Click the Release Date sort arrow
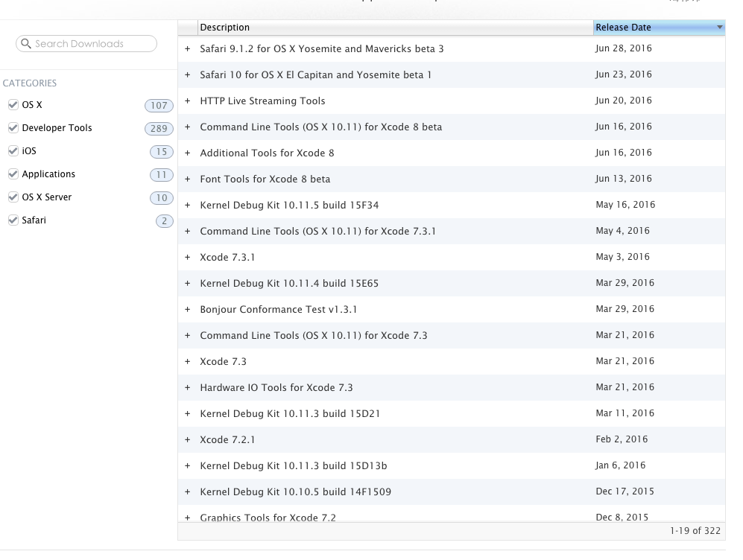The image size is (743, 560). [720, 28]
